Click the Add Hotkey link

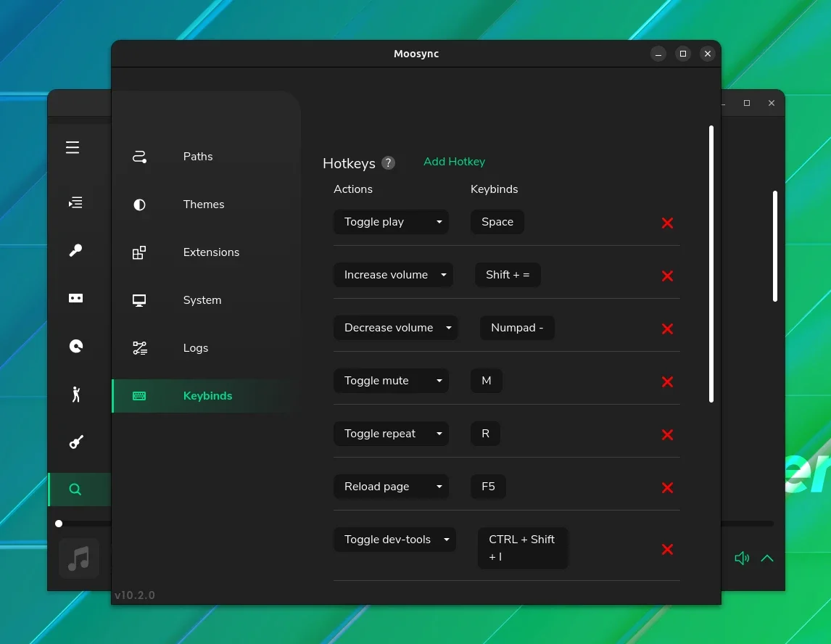(454, 162)
